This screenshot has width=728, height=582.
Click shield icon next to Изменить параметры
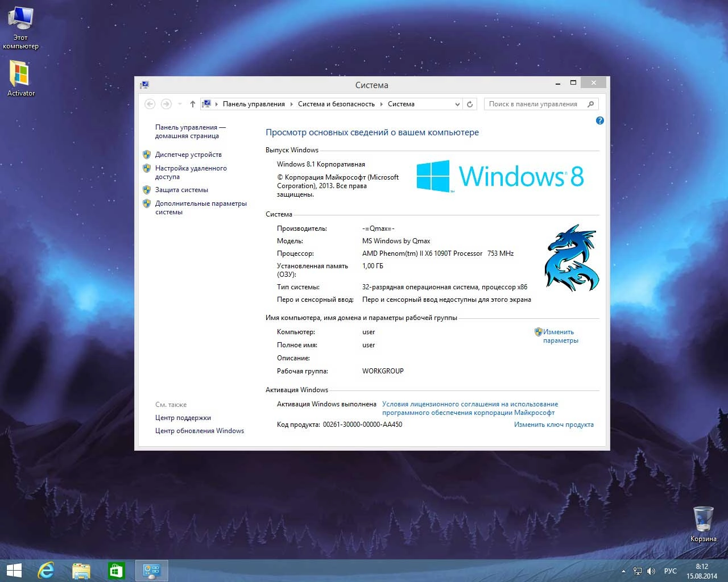[x=538, y=332]
